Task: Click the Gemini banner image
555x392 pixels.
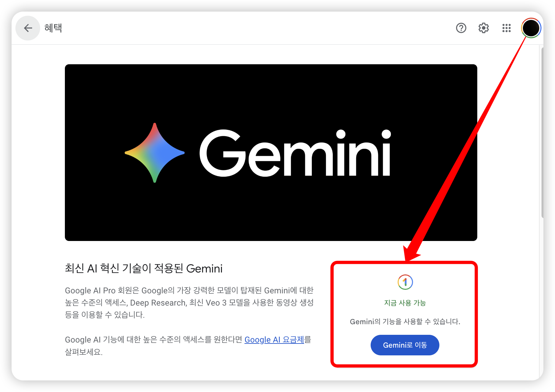Action: 271,153
